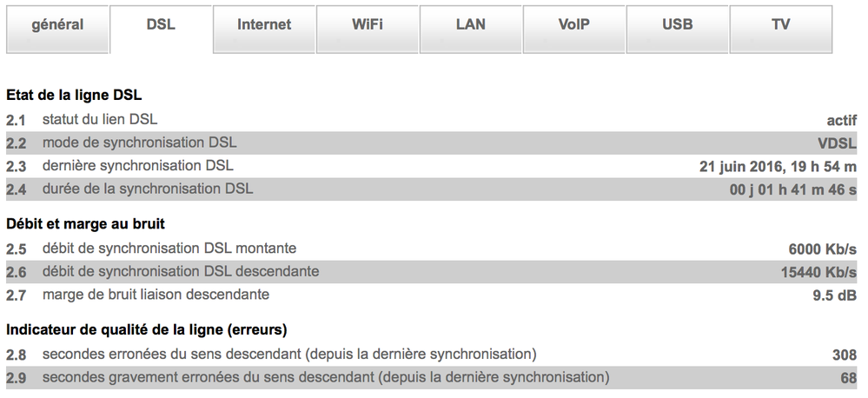Select the USB tab

pyautogui.click(x=678, y=25)
